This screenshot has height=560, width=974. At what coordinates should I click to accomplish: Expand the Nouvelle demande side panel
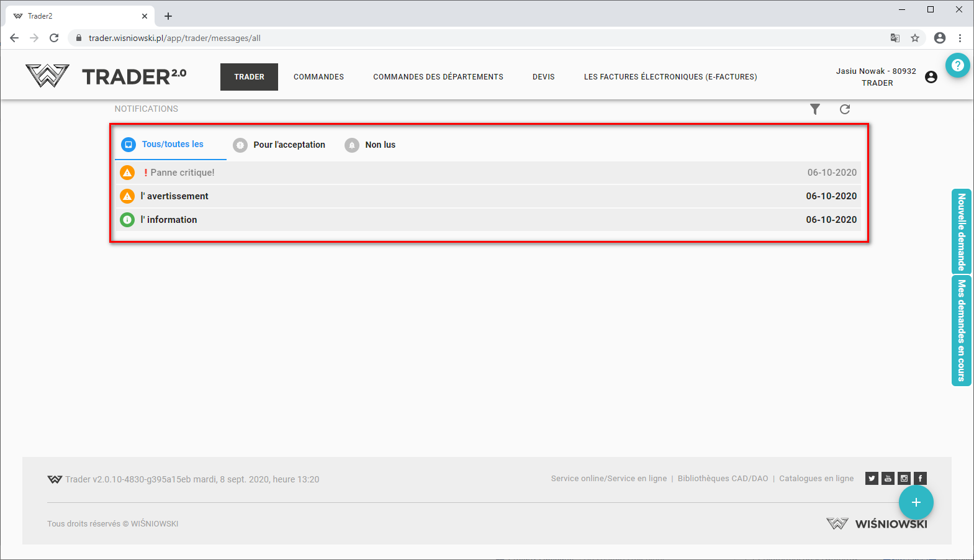961,232
